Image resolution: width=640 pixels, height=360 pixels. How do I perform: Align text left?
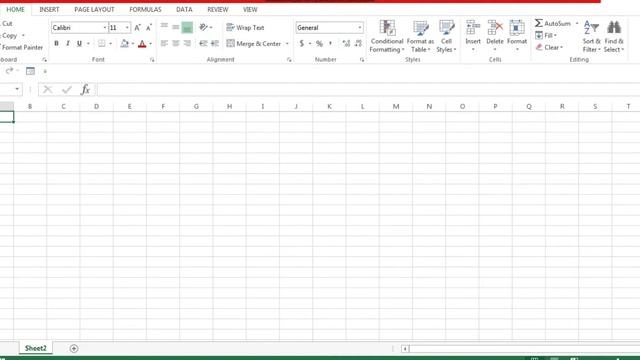tap(164, 43)
